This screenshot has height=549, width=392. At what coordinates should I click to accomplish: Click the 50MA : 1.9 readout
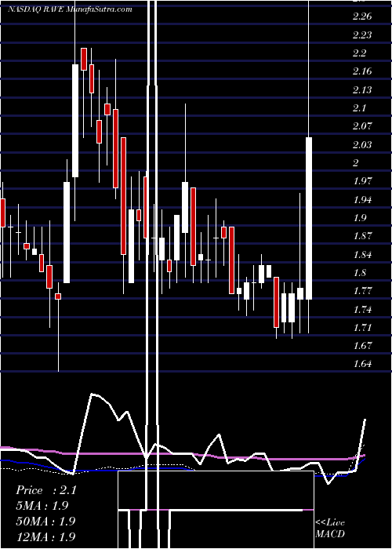tap(45, 521)
